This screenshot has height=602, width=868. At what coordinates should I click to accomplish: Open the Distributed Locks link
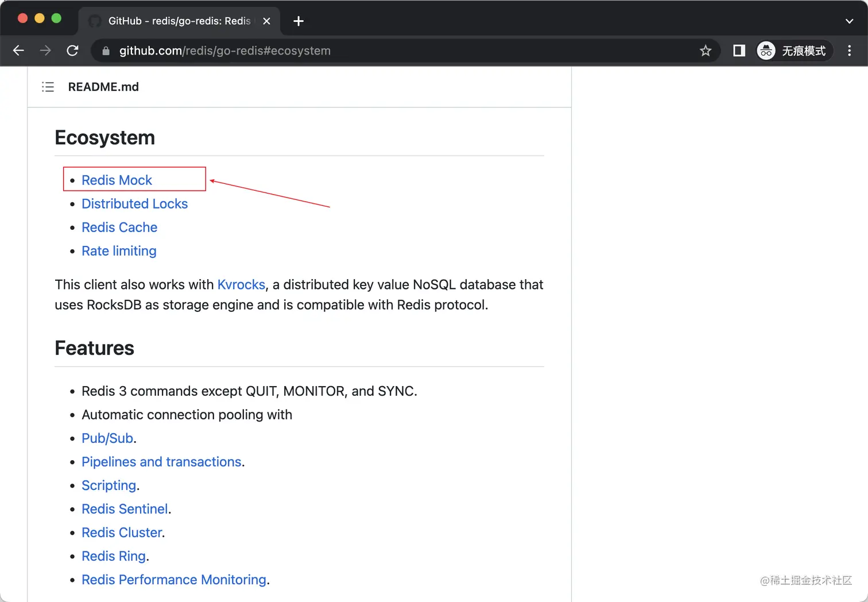[134, 204]
